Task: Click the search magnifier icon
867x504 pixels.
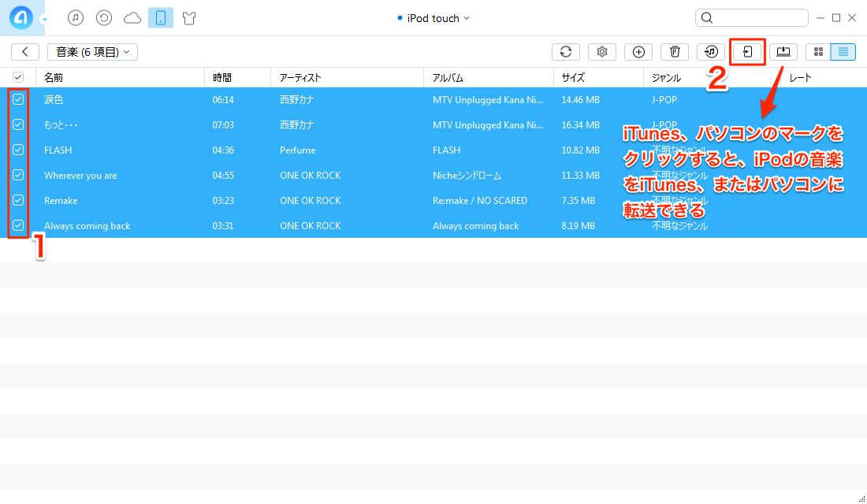Action: point(707,18)
